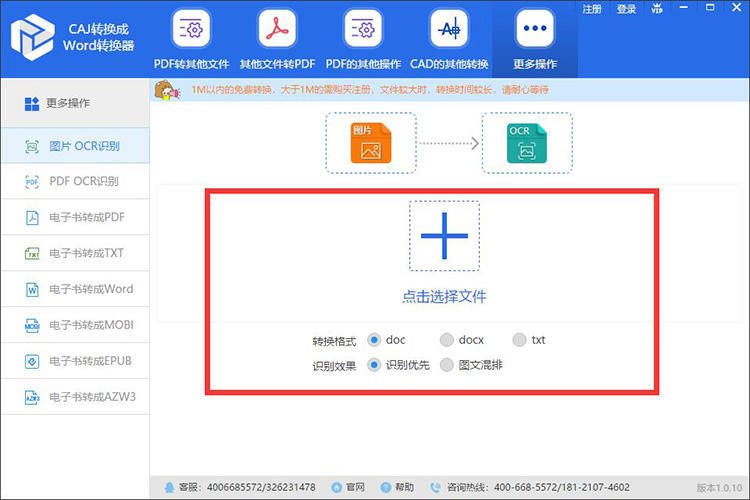Open the PDF转其他文件 toolbar icon
This screenshot has height=500, width=750.
click(x=191, y=29)
